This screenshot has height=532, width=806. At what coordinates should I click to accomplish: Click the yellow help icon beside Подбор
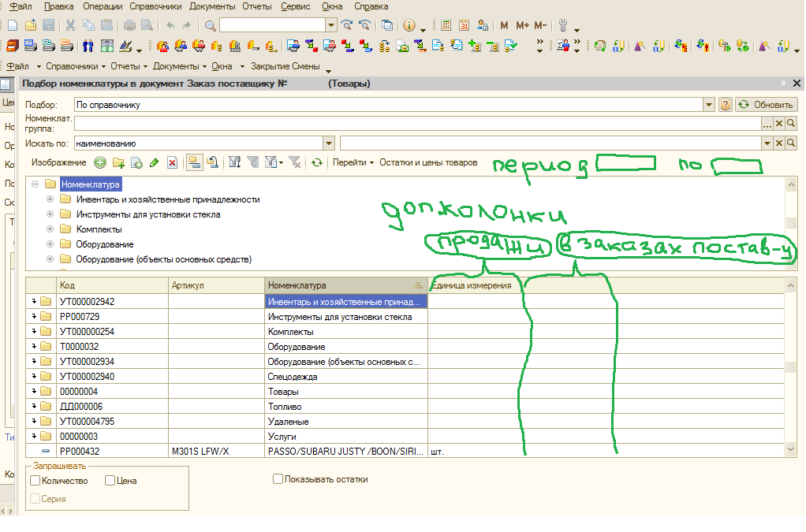(x=726, y=104)
